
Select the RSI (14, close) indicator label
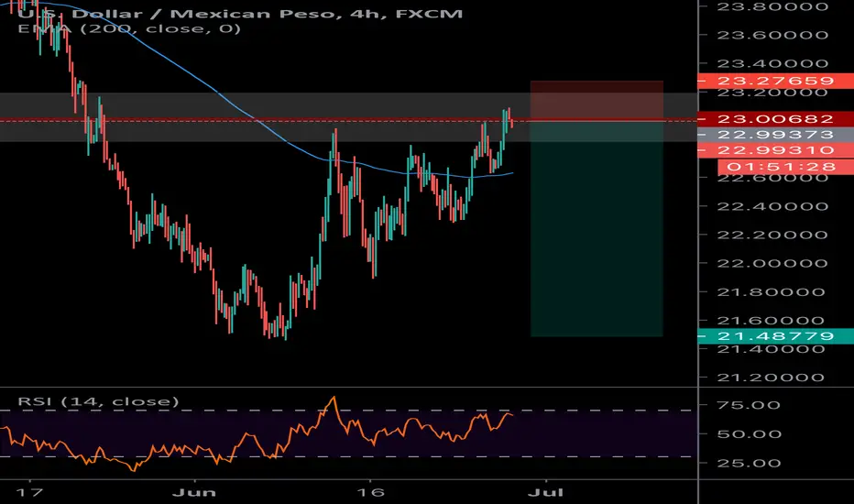98,401
